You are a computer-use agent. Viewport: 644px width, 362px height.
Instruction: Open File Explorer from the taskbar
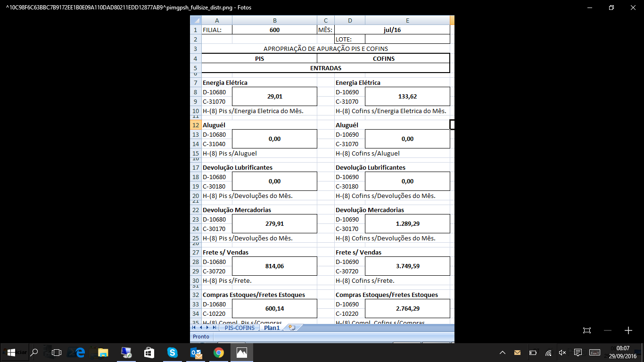click(x=102, y=352)
